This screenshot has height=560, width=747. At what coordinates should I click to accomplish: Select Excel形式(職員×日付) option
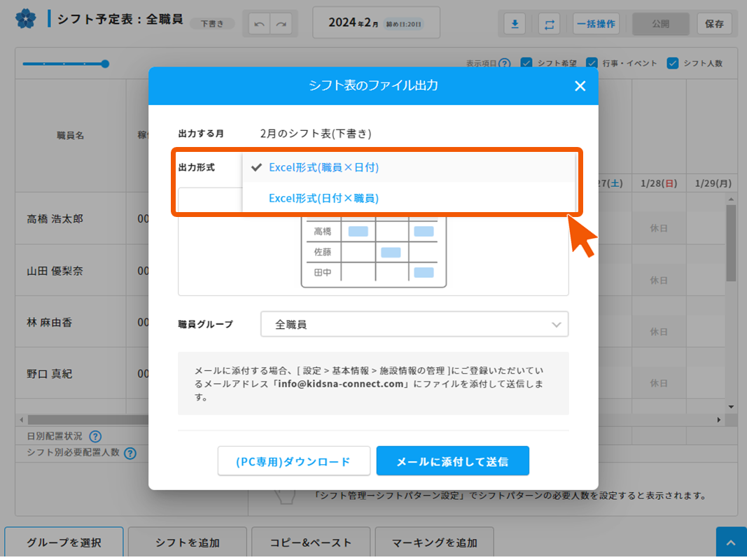[x=323, y=167]
